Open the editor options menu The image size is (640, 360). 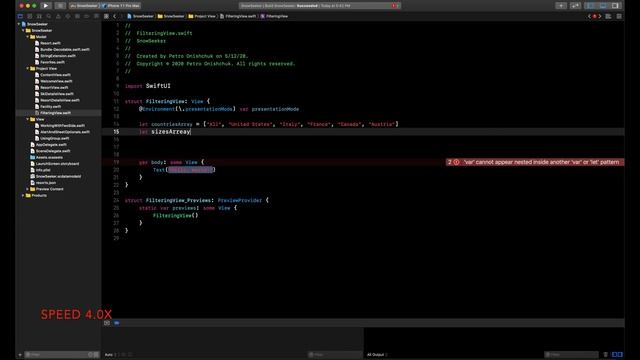click(609, 16)
